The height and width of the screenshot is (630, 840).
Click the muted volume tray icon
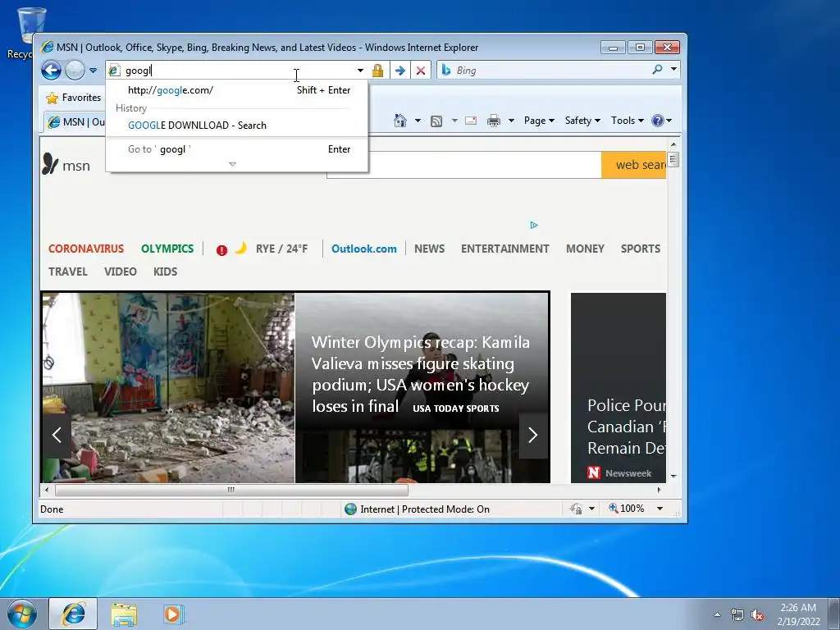click(x=757, y=615)
